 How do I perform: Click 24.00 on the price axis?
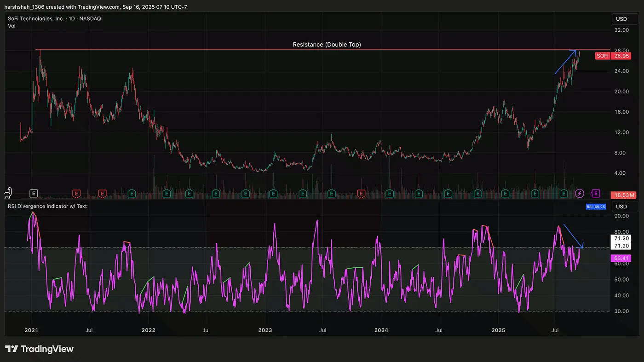(x=622, y=71)
